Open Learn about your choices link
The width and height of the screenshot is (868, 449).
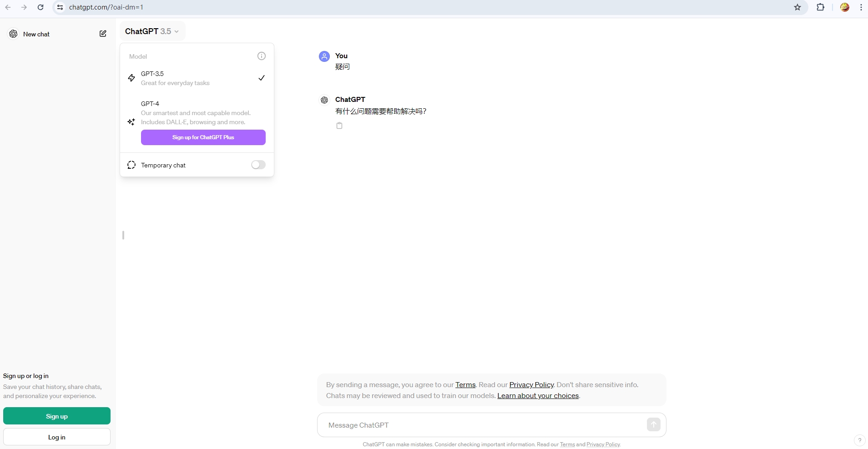(x=538, y=396)
